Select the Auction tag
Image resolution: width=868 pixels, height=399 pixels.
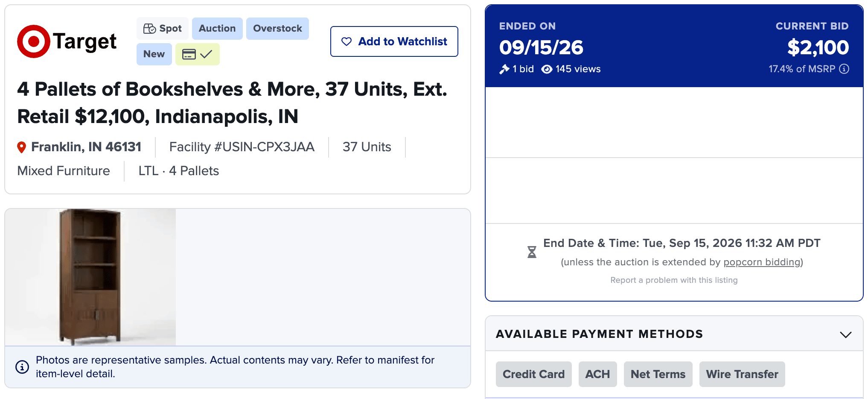click(217, 29)
